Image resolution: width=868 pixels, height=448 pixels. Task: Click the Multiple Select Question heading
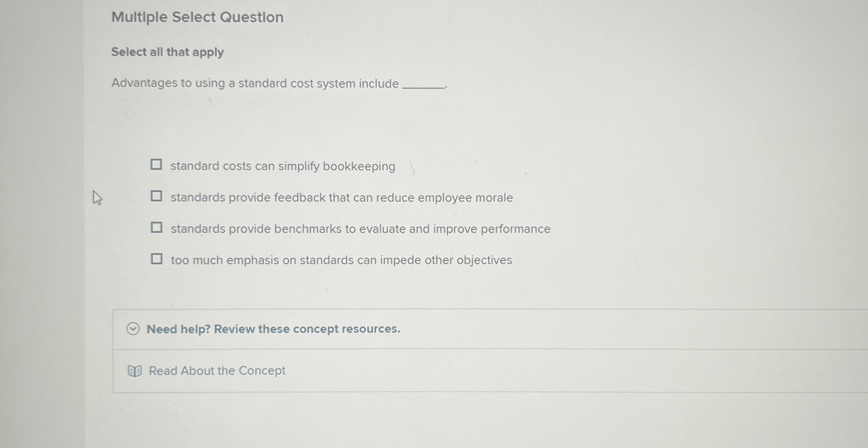tap(197, 17)
